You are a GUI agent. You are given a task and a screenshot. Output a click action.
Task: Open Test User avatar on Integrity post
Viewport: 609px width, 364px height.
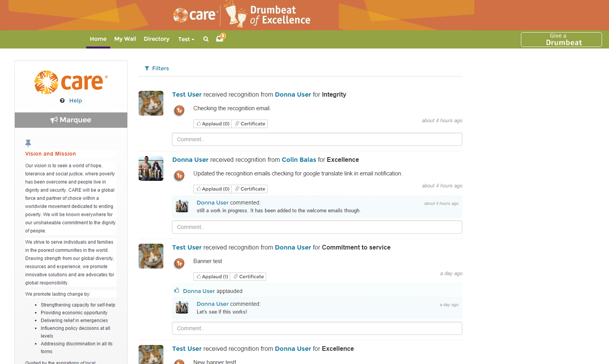pyautogui.click(x=151, y=103)
